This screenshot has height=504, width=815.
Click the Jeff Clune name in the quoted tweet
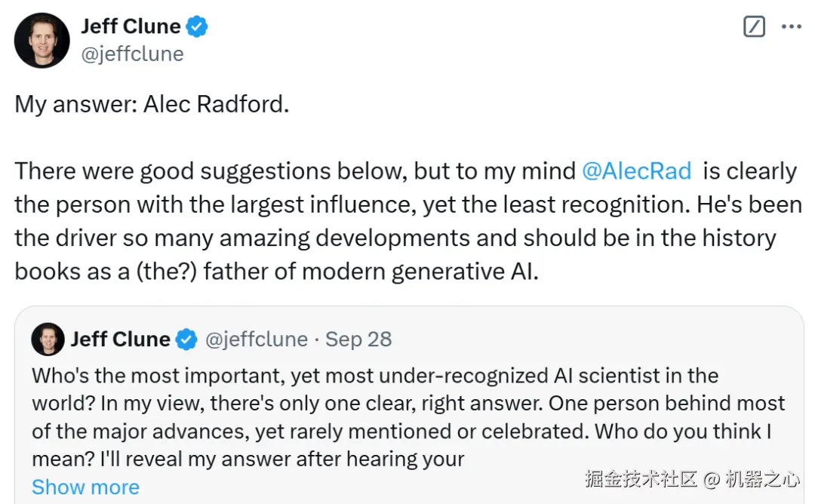point(120,340)
